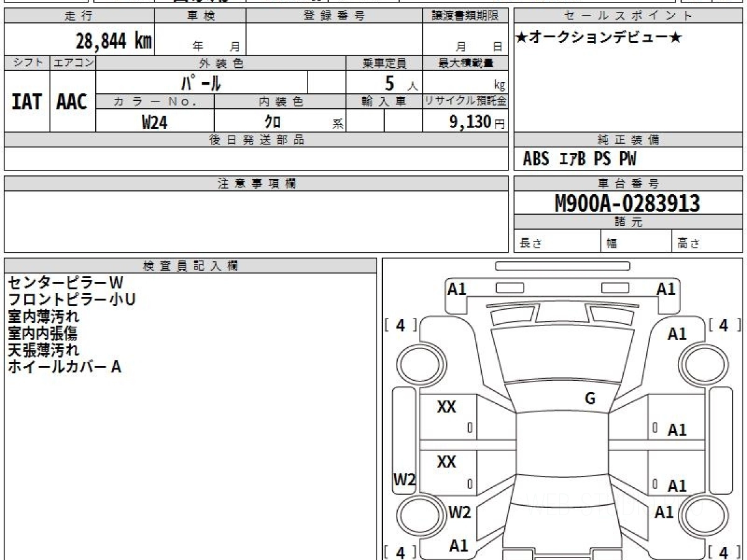The width and height of the screenshot is (747, 560).
Task: Select color number W24
Action: 155,123
